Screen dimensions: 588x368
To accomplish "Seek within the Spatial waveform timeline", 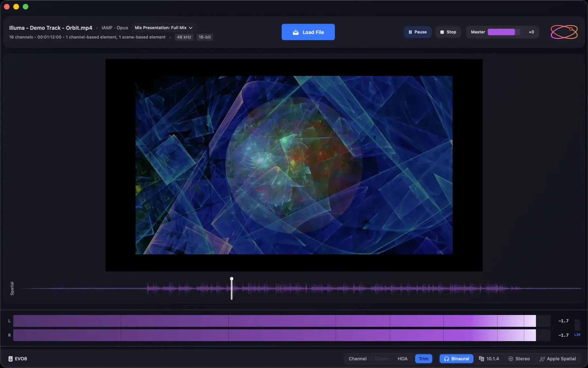I will 301,288.
